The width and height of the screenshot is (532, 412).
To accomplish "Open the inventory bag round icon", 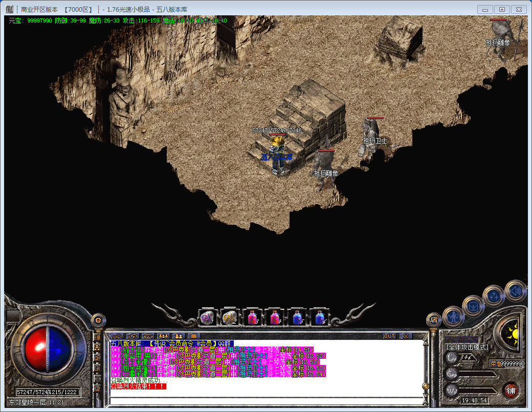I will pos(473,306).
